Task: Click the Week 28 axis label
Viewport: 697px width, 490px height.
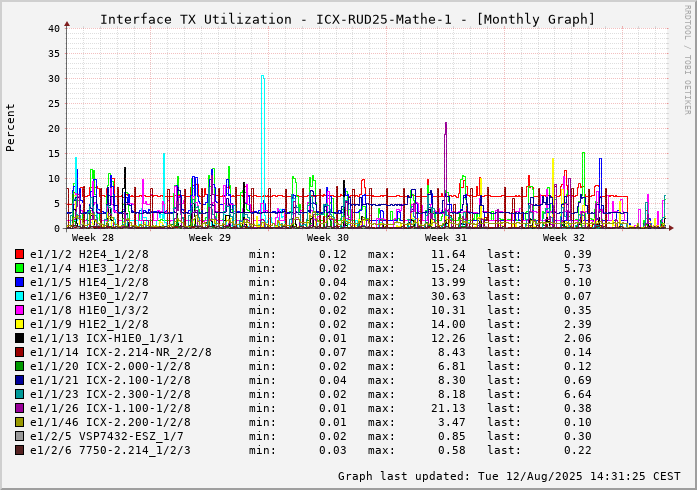Action: coord(92,238)
